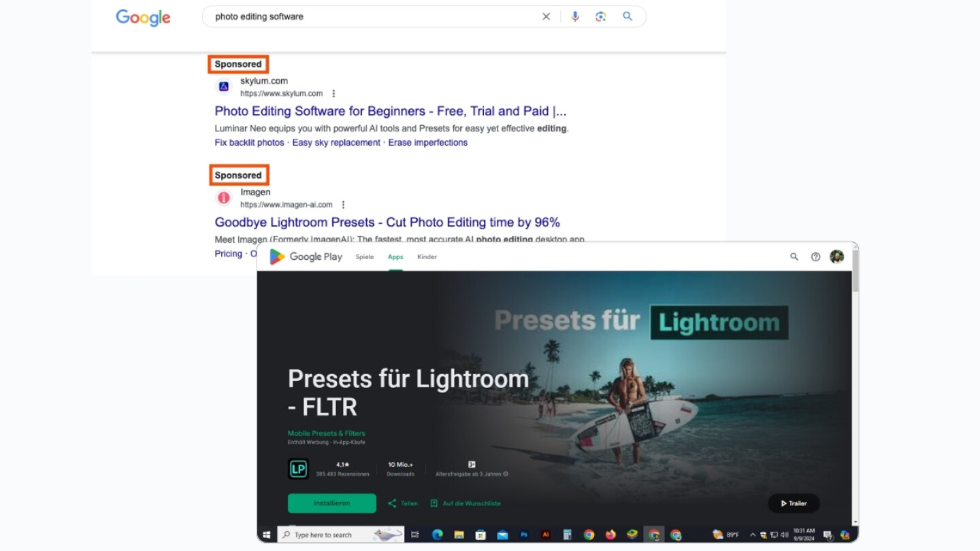Start voice search using the microphone icon
The height and width of the screenshot is (551, 980).
click(575, 16)
